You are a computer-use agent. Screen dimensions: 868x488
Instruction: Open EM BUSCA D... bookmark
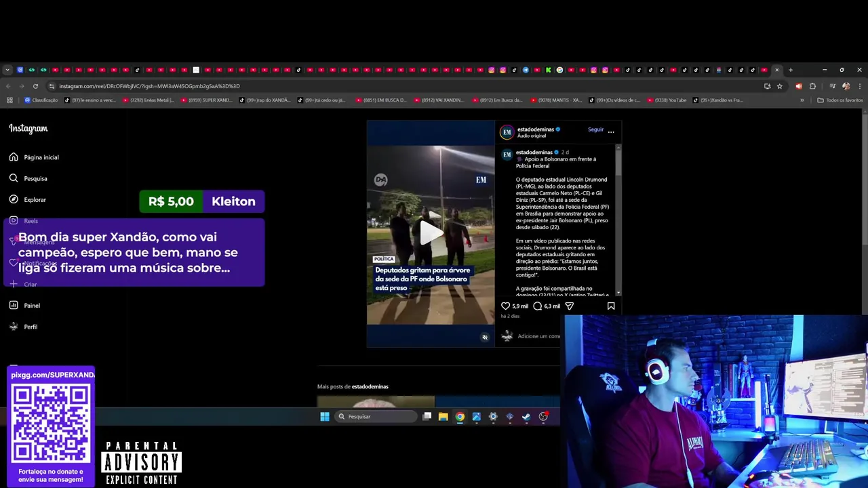380,100
